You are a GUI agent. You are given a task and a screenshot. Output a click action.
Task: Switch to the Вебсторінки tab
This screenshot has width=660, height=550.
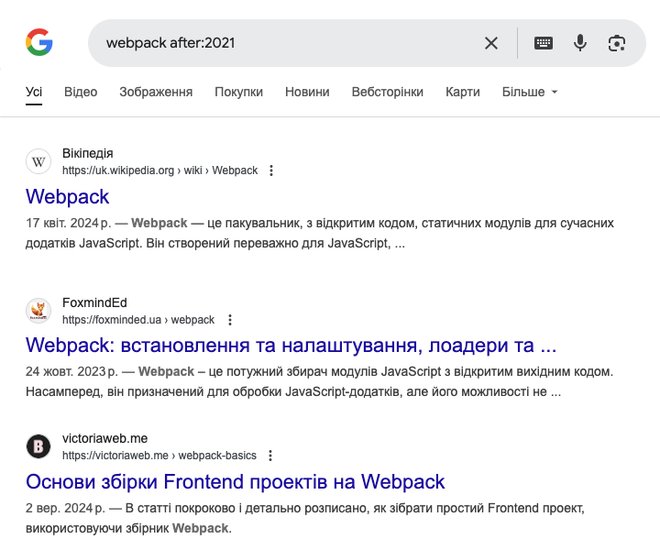[388, 92]
